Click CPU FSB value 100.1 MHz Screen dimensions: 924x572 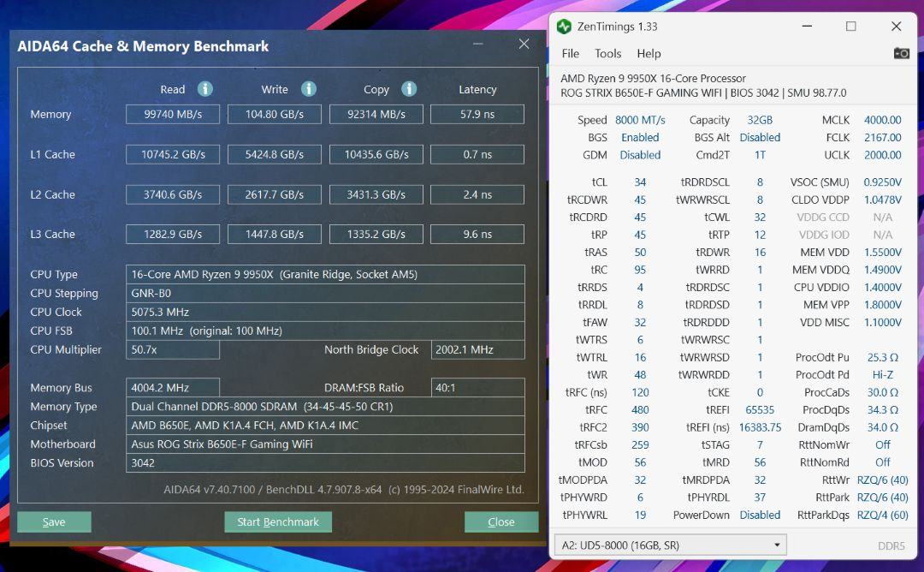[x=325, y=331]
